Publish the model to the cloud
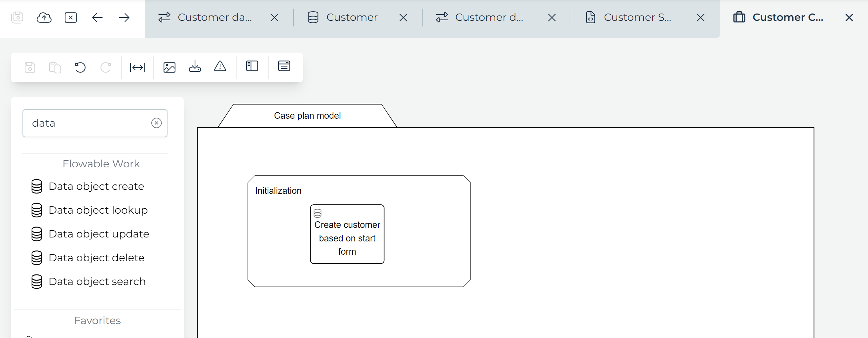 click(x=44, y=17)
